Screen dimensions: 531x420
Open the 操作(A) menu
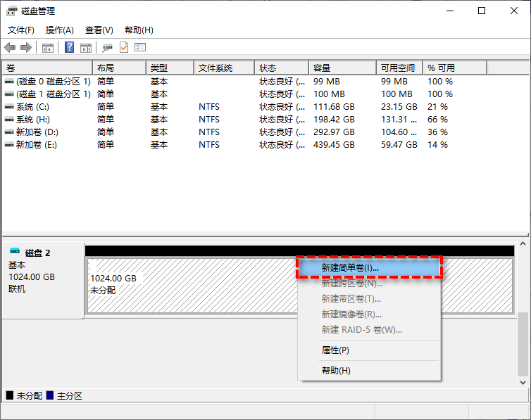click(x=60, y=30)
